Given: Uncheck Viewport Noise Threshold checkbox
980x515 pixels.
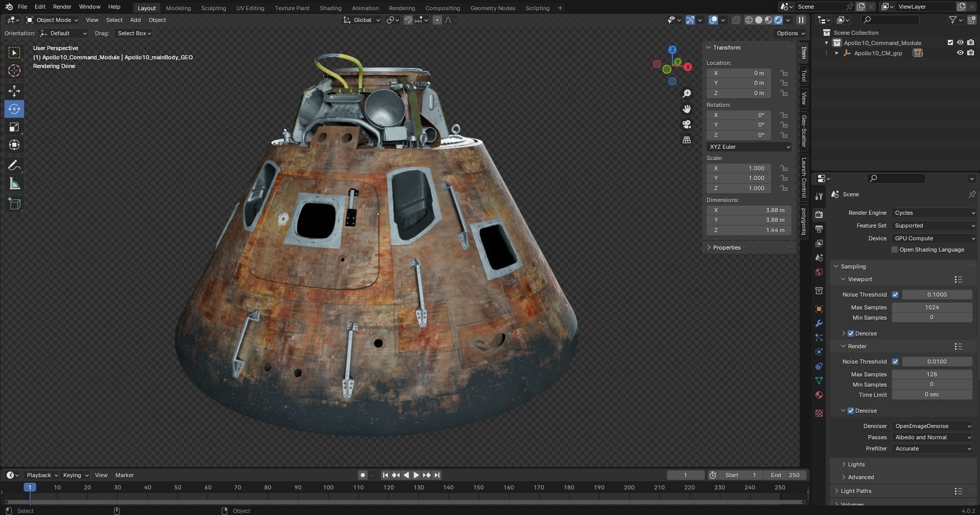Looking at the screenshot, I should click(895, 295).
